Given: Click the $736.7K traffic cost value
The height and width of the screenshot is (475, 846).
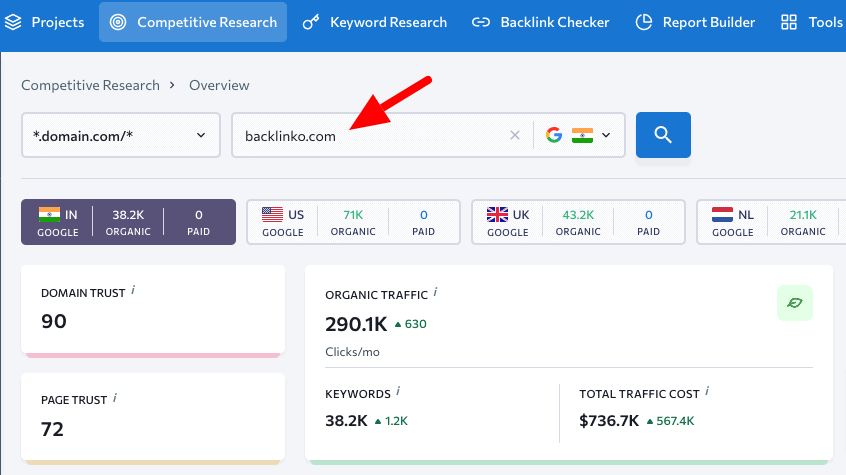Looking at the screenshot, I should [x=609, y=420].
